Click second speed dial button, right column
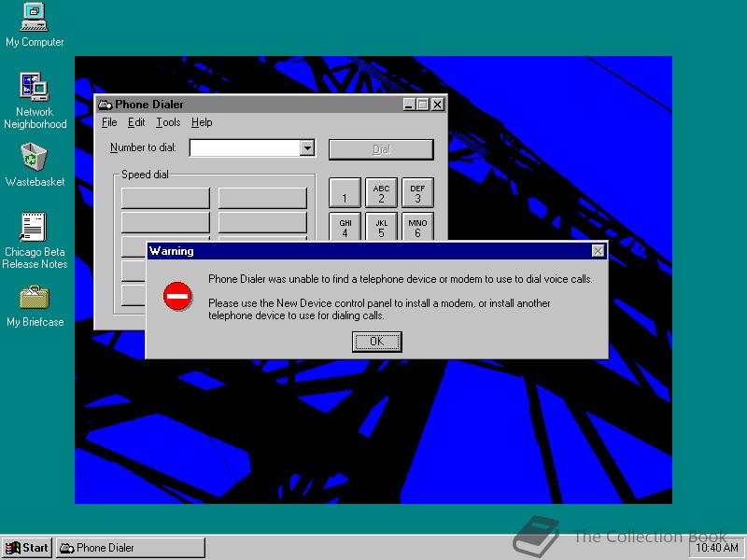The height and width of the screenshot is (560, 747). (x=262, y=222)
